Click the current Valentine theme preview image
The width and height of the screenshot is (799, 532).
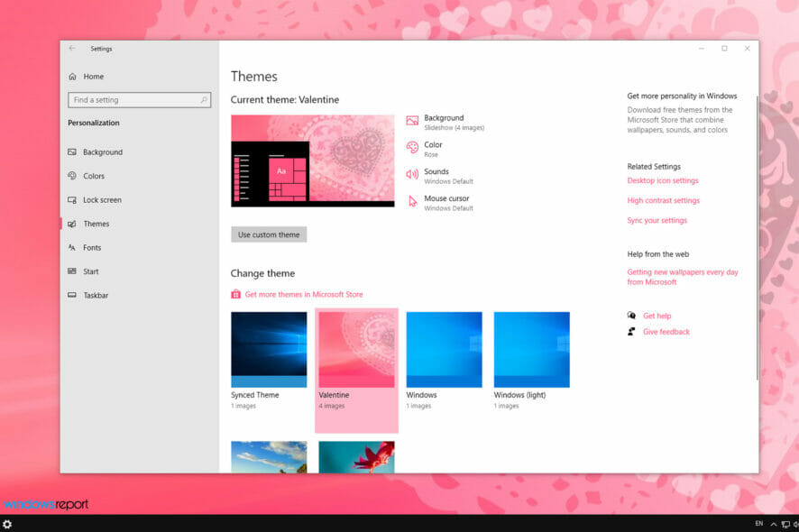click(x=312, y=161)
